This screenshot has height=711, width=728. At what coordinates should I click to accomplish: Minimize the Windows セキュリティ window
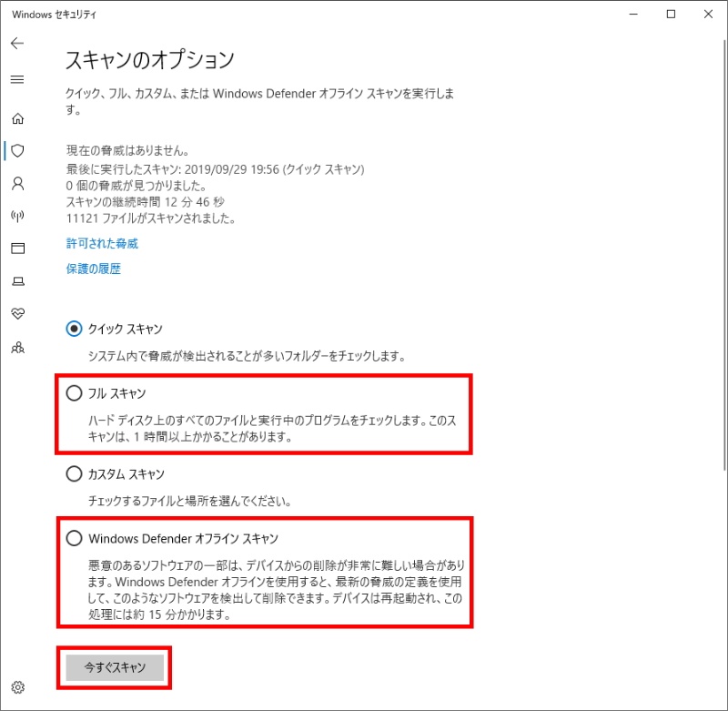[629, 14]
